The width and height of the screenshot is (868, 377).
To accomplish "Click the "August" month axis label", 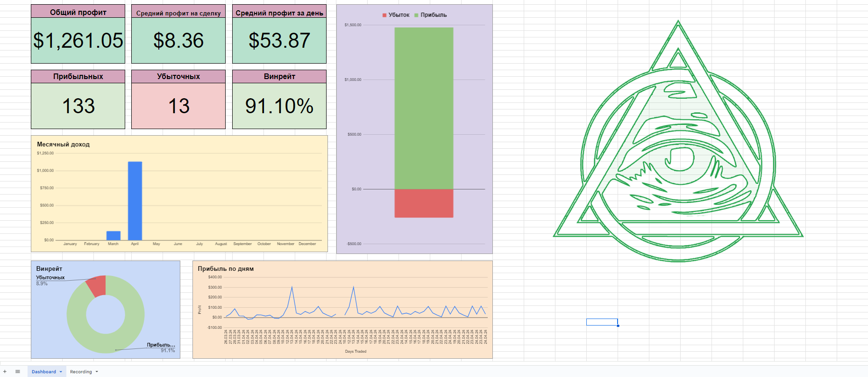I will (221, 244).
